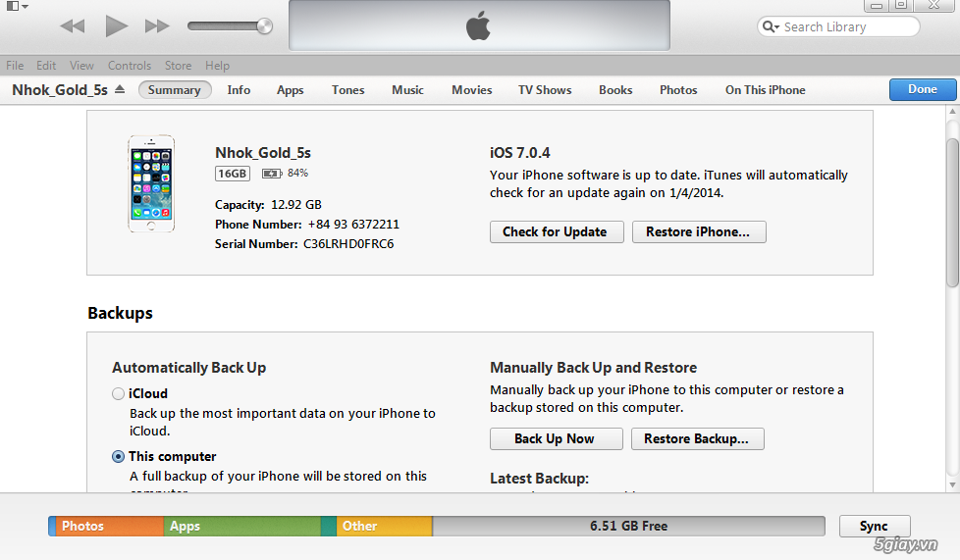Click the phone number +84 93 6372211

[353, 225]
